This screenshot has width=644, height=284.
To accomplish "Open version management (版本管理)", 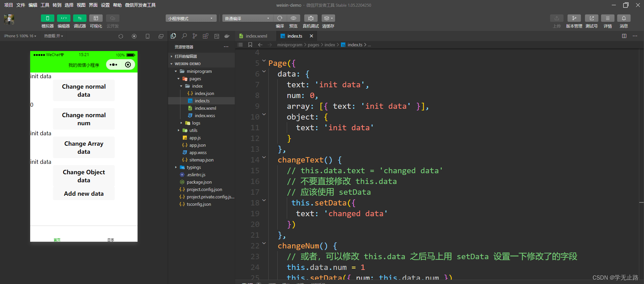I will click(574, 18).
